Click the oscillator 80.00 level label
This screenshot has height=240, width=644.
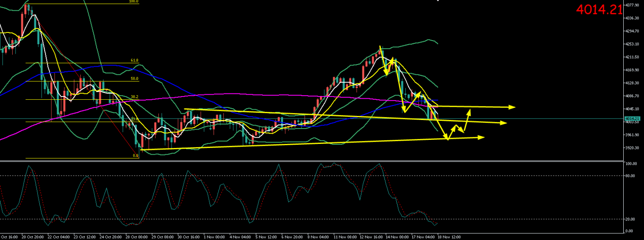630,176
